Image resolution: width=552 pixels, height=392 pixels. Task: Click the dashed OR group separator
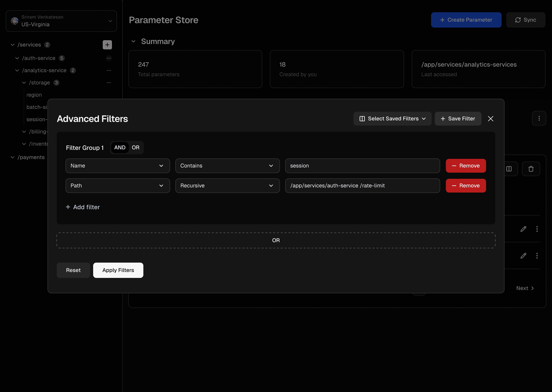point(276,240)
